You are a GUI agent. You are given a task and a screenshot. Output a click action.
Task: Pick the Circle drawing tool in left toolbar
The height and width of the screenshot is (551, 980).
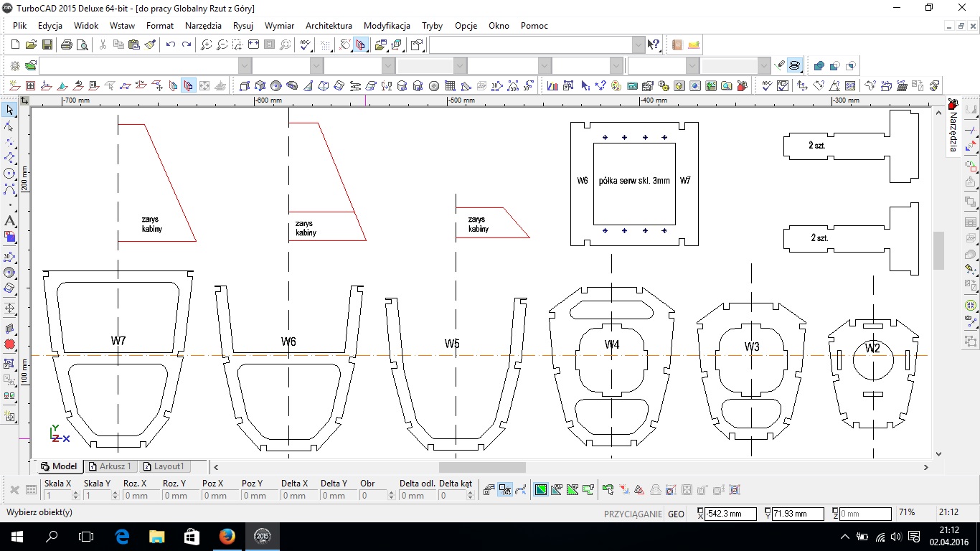[x=9, y=174]
